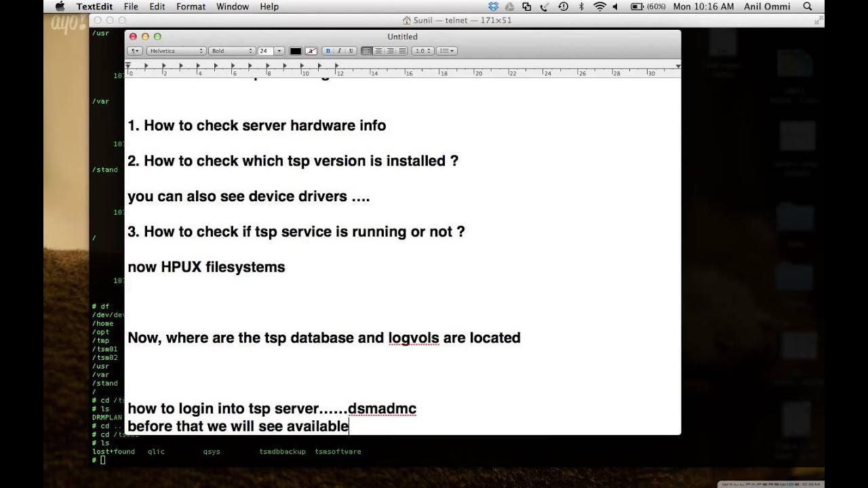
Task: Click '/tsm02' in the telnet df output
Action: 105,358
